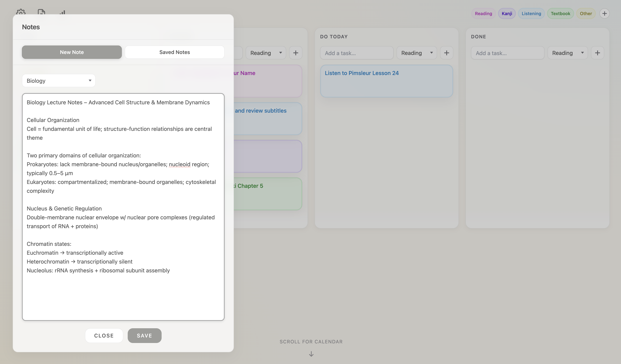Click the 'Nucleus & Genetic Regulation' line
Image resolution: width=621 pixels, height=364 pixels.
[64, 208]
